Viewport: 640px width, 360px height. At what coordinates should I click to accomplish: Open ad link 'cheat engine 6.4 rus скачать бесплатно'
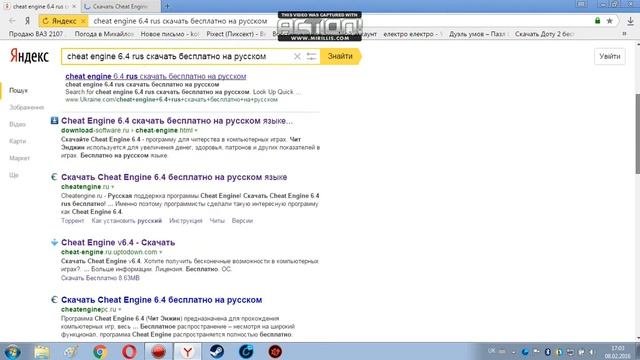[x=156, y=76]
